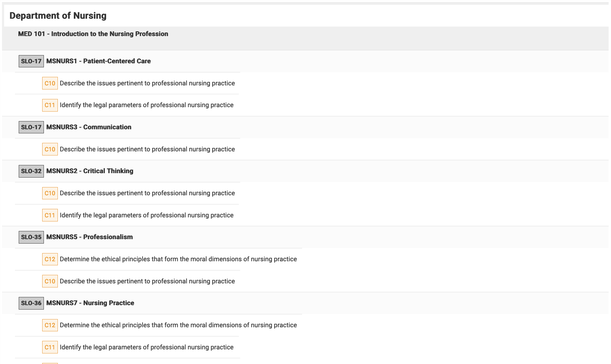This screenshot has width=611, height=364.
Task: Click the C10 badge under Patient-Centered Care
Action: click(50, 83)
